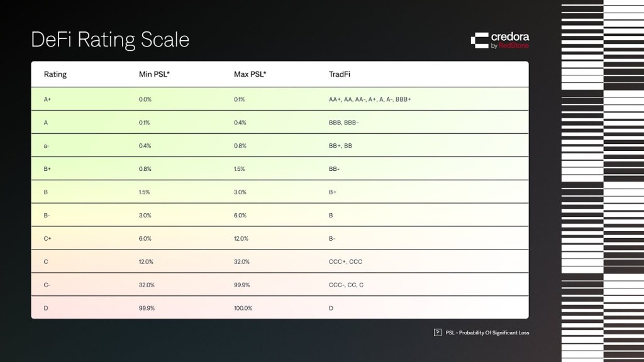Click the D rating cell
The height and width of the screenshot is (362, 644).
pyautogui.click(x=46, y=308)
